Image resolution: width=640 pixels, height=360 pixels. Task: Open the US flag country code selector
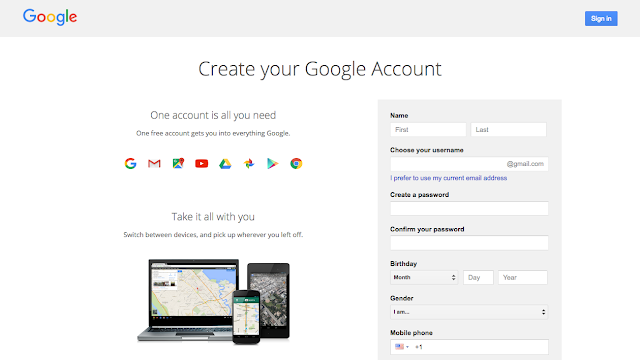(x=402, y=347)
